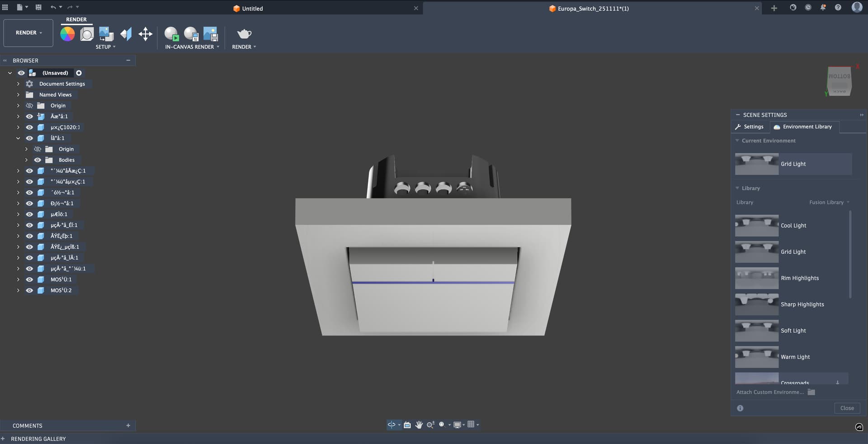Expand the Document Settings tree node
Screen dimensions: 868x444
[x=18, y=84]
